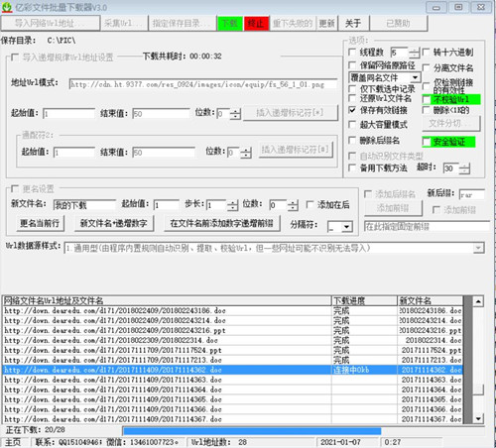The width and height of the screenshot is (496, 448).
Task: Open the 关于 about item
Action: click(x=353, y=24)
